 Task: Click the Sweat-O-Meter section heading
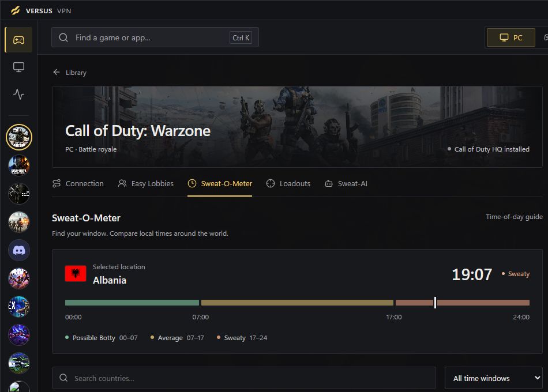point(86,218)
